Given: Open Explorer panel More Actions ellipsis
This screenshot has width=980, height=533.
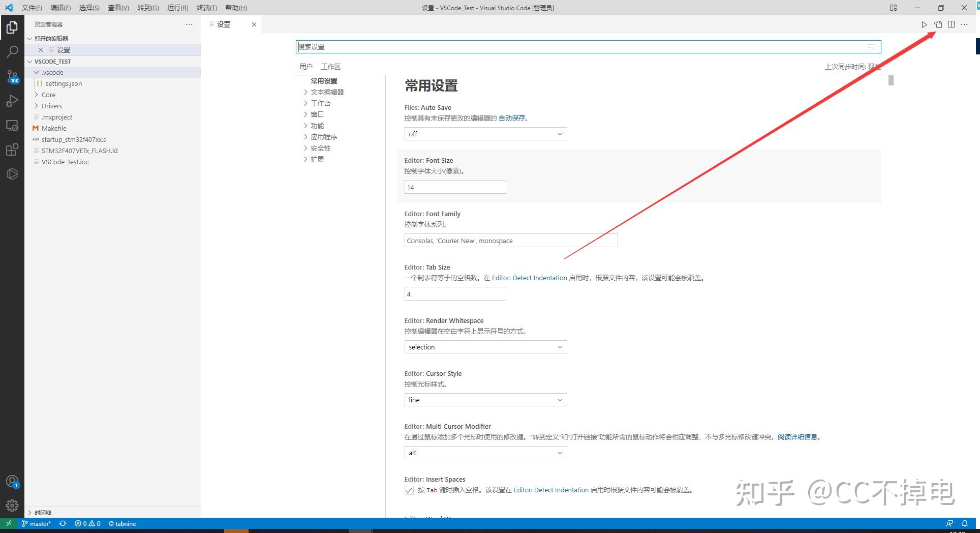Looking at the screenshot, I should coord(189,24).
